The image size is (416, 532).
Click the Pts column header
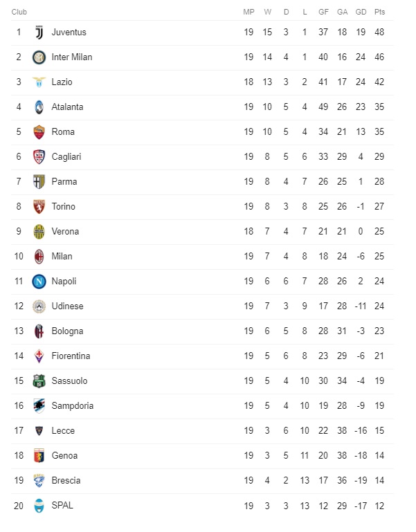tap(379, 12)
